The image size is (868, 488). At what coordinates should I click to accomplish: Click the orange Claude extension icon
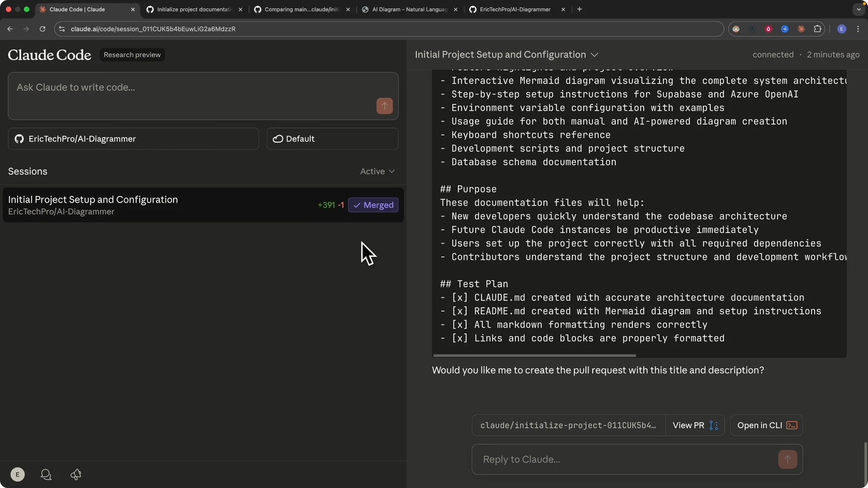pos(801,29)
